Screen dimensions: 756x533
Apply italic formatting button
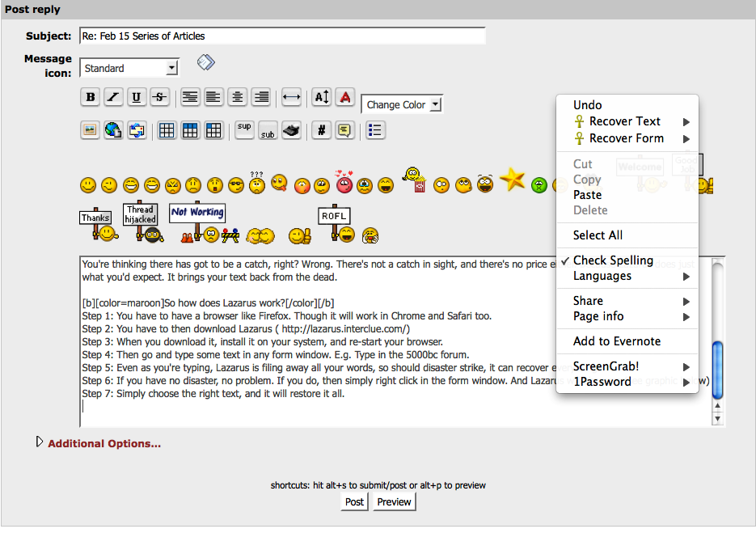tap(113, 97)
